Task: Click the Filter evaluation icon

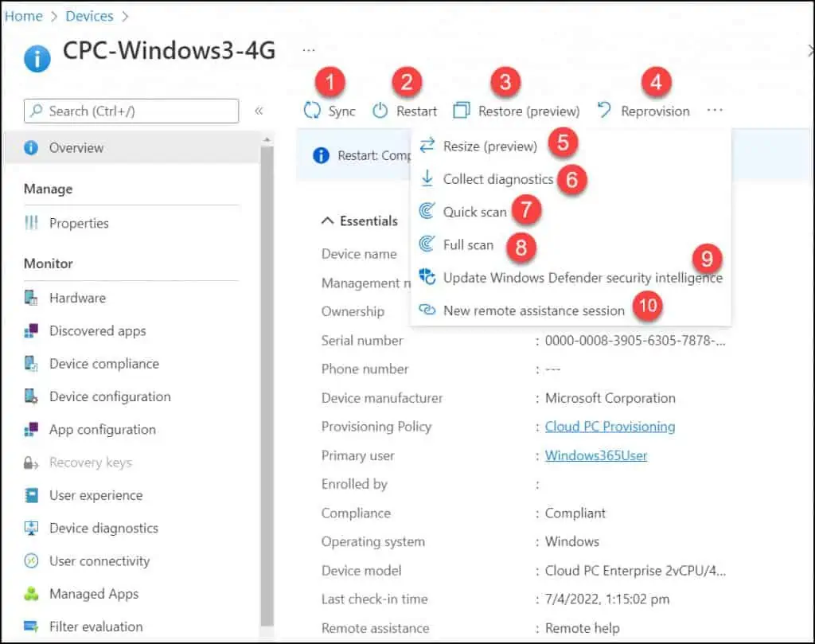Action: 31,626
